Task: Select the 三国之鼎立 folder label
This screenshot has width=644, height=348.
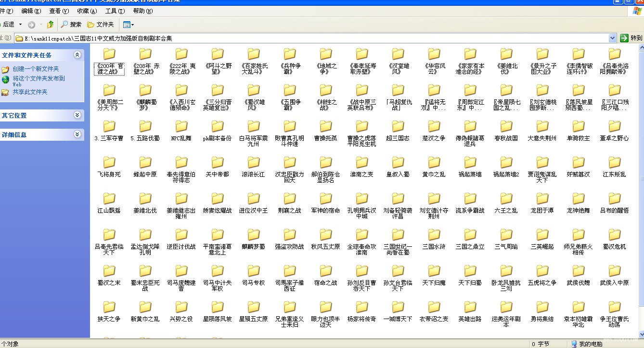Action: tap(470, 247)
